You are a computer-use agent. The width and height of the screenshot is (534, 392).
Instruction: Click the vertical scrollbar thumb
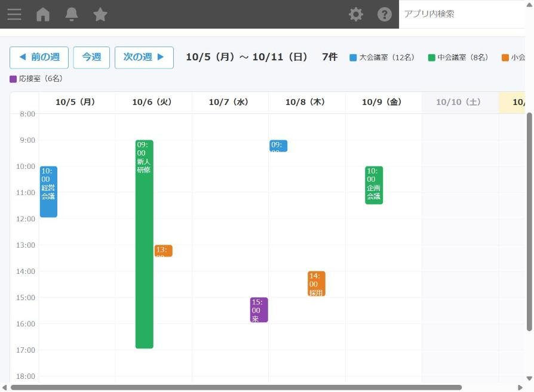tap(529, 222)
